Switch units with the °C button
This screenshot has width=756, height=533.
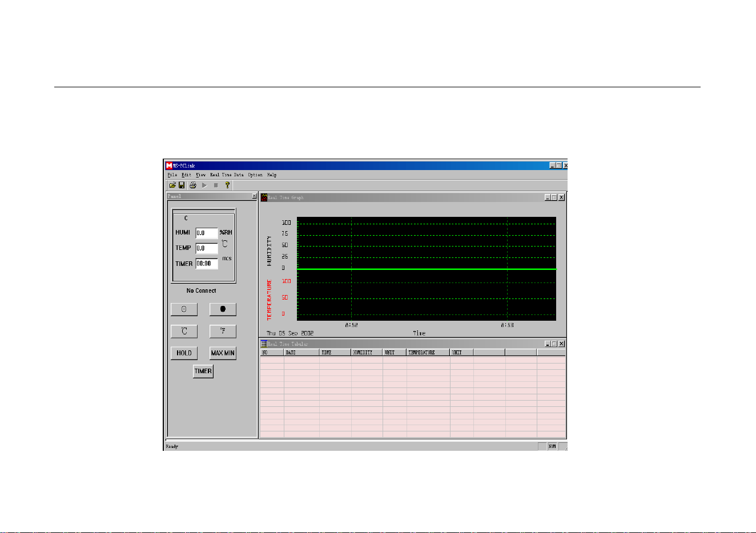click(184, 331)
